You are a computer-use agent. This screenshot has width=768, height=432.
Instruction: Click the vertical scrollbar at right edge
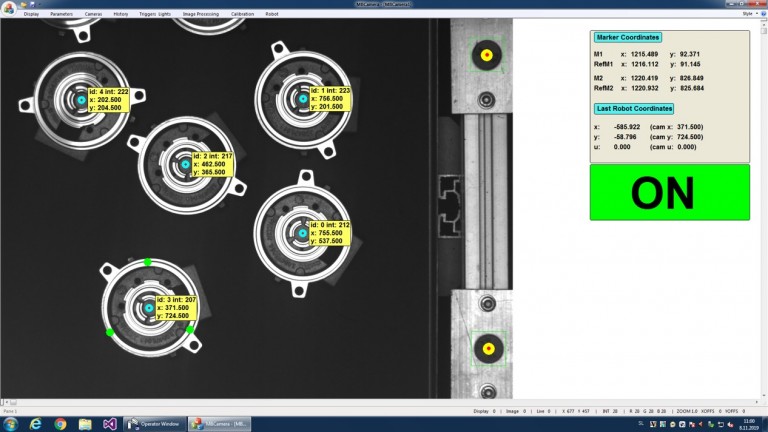[764, 211]
